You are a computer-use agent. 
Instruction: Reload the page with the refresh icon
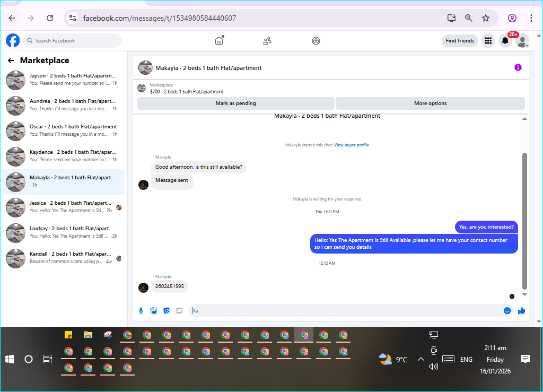pos(50,18)
